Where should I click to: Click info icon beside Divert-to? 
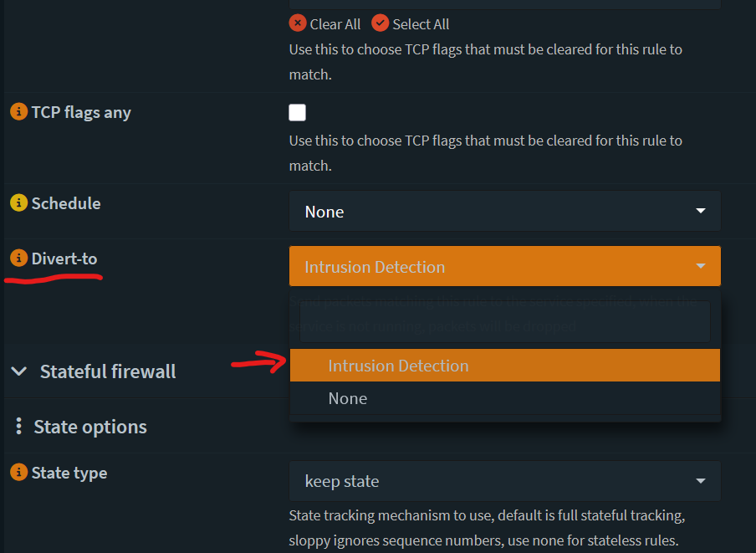coord(18,259)
